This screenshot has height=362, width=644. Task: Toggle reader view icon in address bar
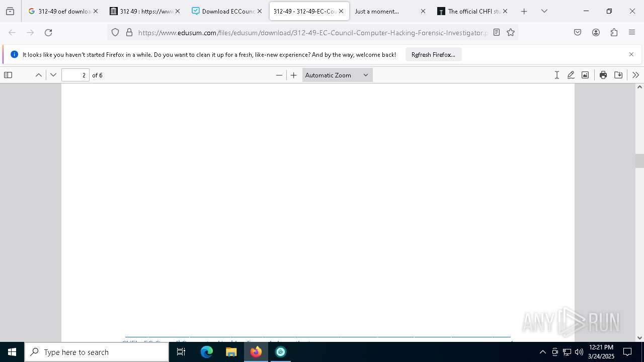[x=497, y=33]
